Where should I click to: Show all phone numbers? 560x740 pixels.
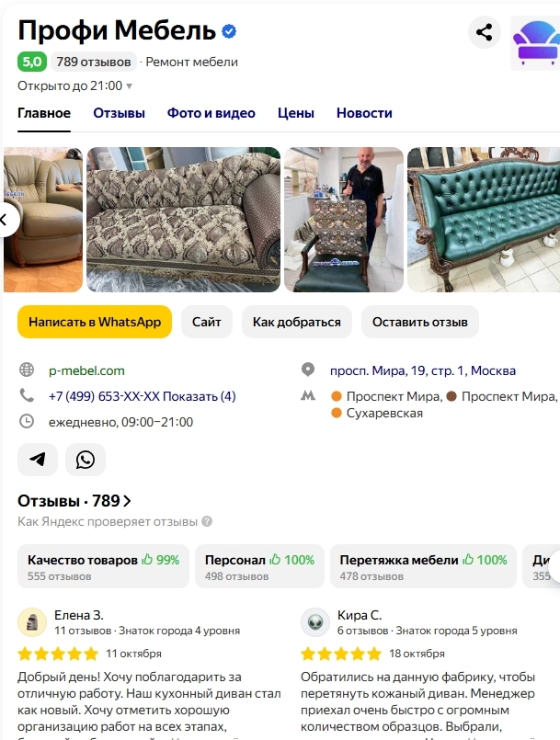pos(200,397)
